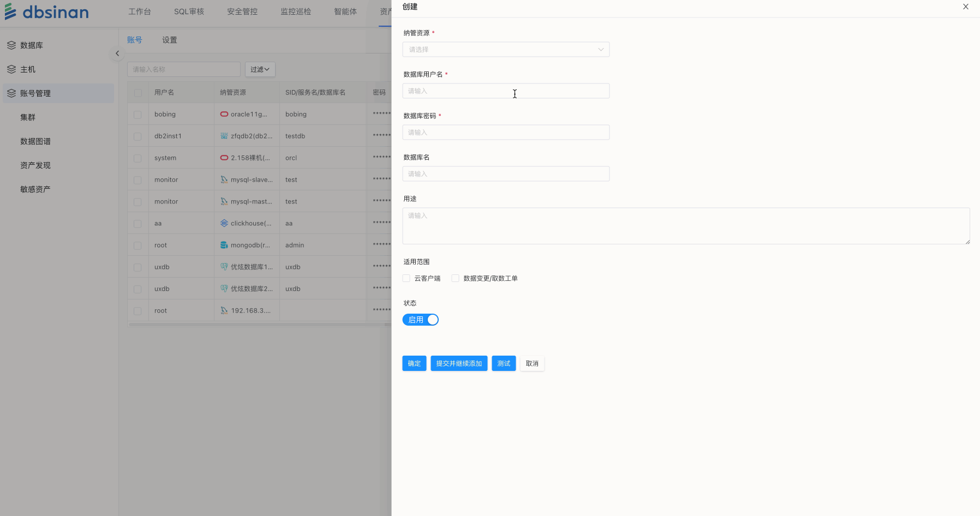Click the 数据库 sidebar layers icon
Viewport: 980px width, 516px height.
click(11, 45)
